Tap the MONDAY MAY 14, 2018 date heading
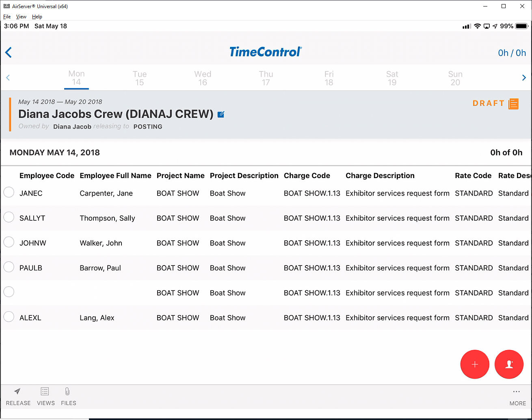The image size is (532, 420). click(54, 152)
